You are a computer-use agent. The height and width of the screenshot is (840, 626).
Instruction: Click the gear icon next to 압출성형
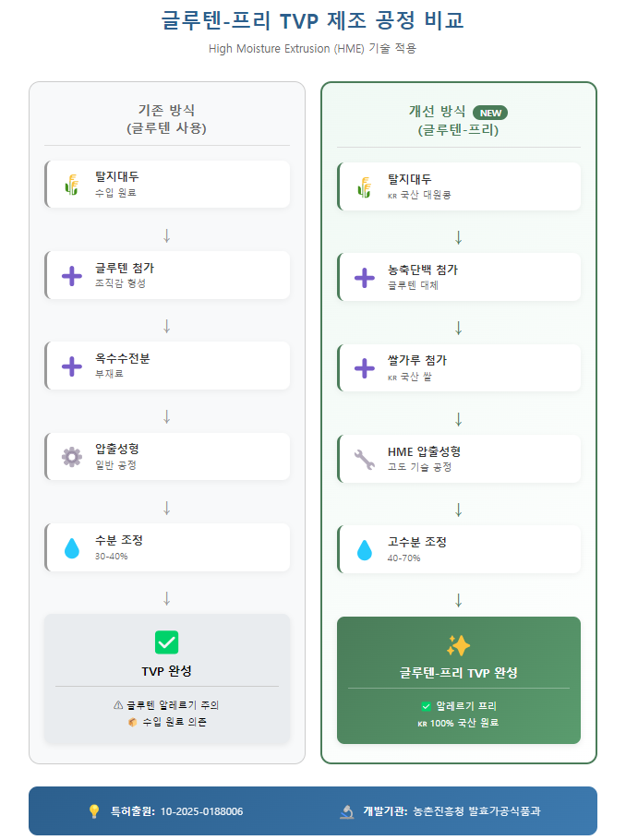pyautogui.click(x=72, y=456)
